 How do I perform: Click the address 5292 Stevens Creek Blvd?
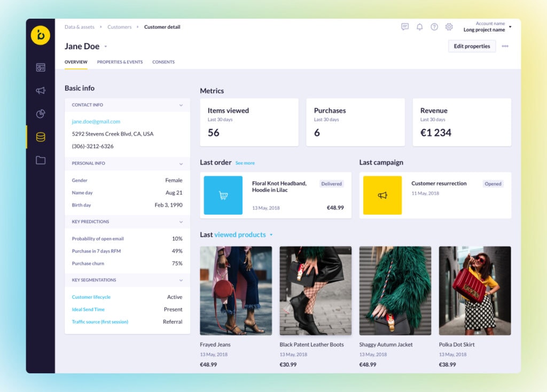(x=113, y=134)
